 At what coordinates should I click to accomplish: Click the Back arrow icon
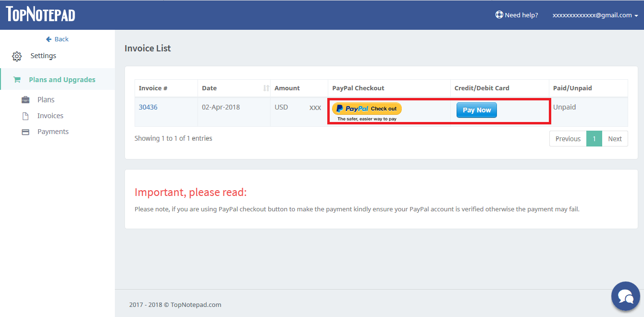pos(49,39)
